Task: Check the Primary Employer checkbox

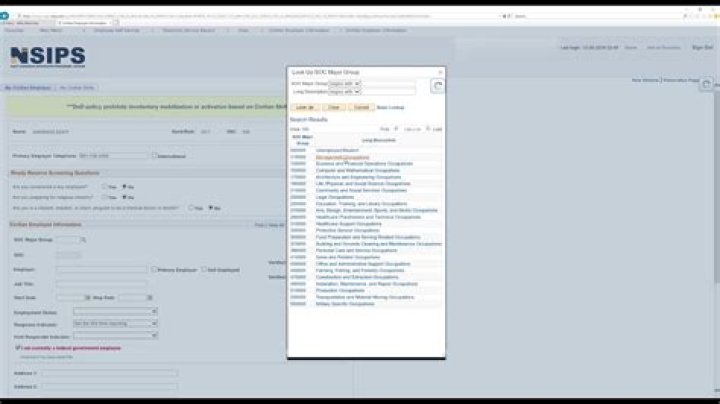Action: click(x=151, y=269)
